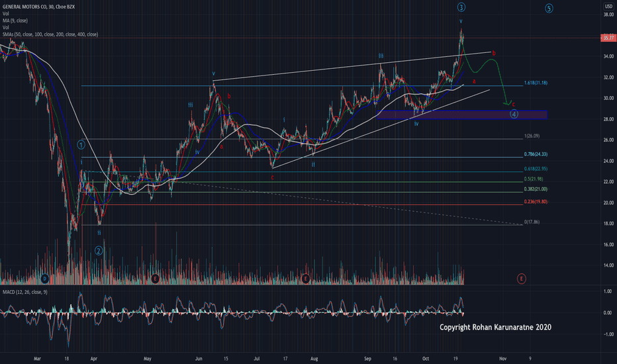Click the 0.5(21.98) Fibonacci level label

tap(533, 179)
